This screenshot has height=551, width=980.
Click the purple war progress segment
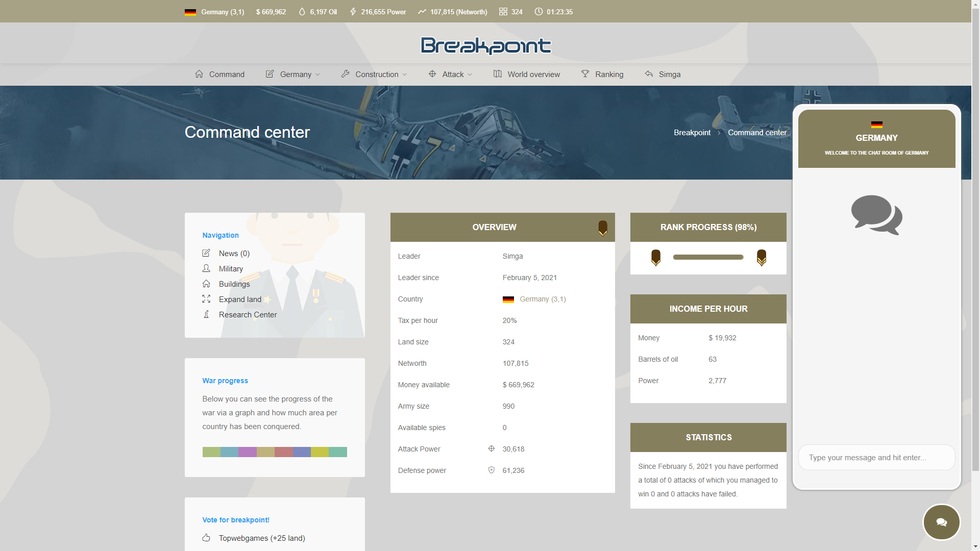248,452
